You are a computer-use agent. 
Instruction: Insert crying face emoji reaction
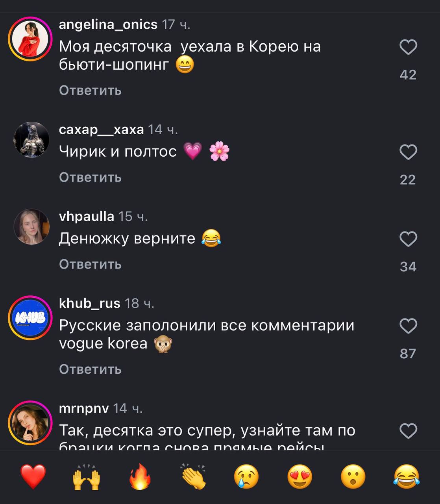click(246, 476)
